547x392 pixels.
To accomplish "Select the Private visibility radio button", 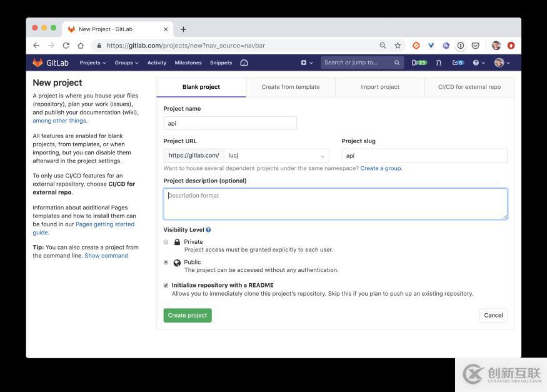I will 166,242.
